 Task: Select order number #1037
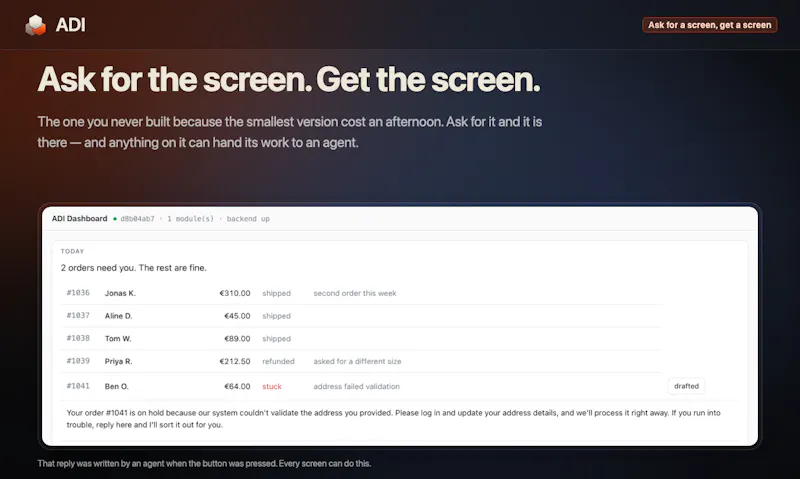(x=78, y=316)
